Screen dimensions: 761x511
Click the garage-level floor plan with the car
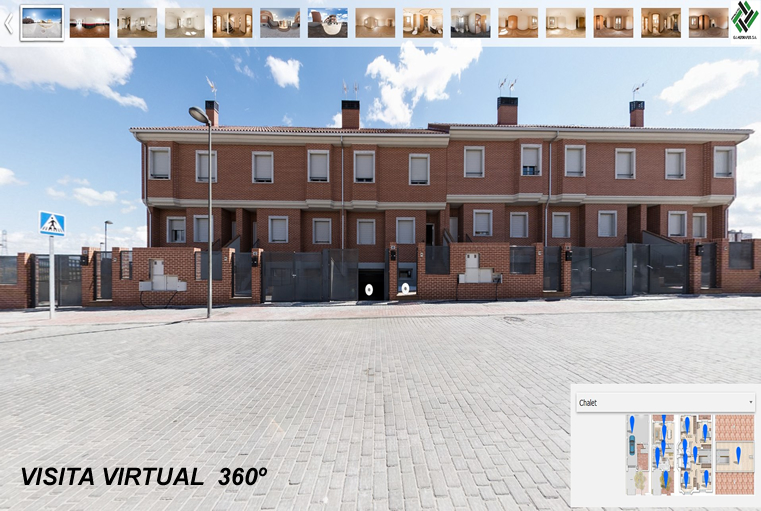pyautogui.click(x=636, y=455)
